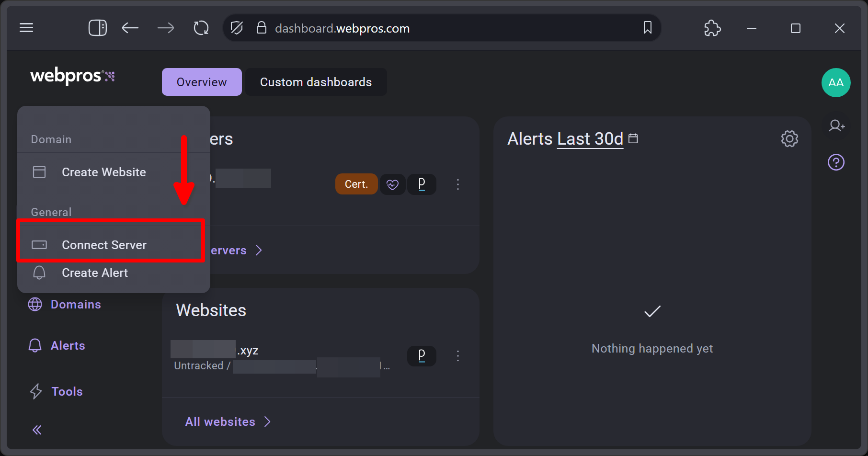
Task: Follow the All servers link
Action: click(x=237, y=250)
